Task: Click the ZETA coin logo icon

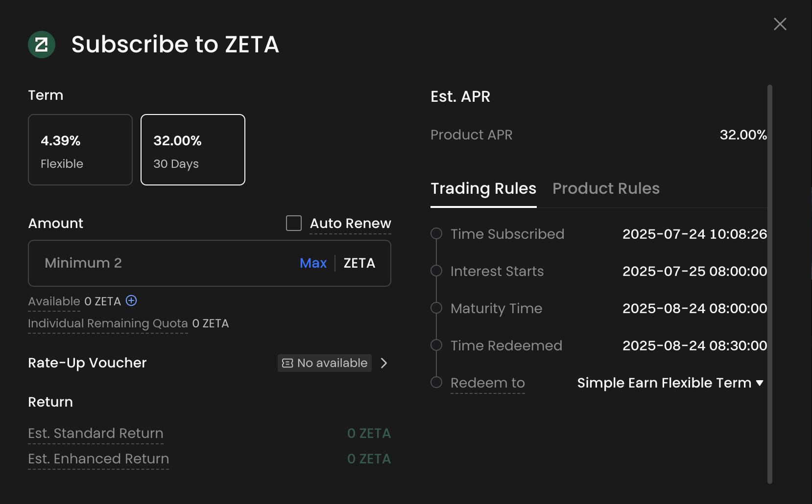Action: (x=42, y=45)
